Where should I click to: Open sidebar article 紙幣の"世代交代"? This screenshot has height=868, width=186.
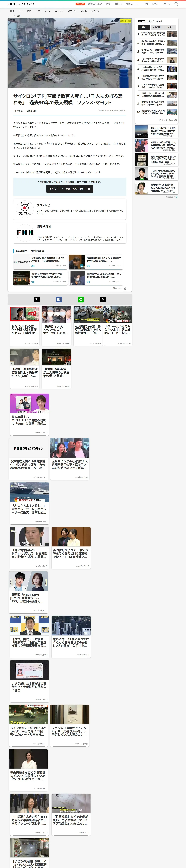157,160
